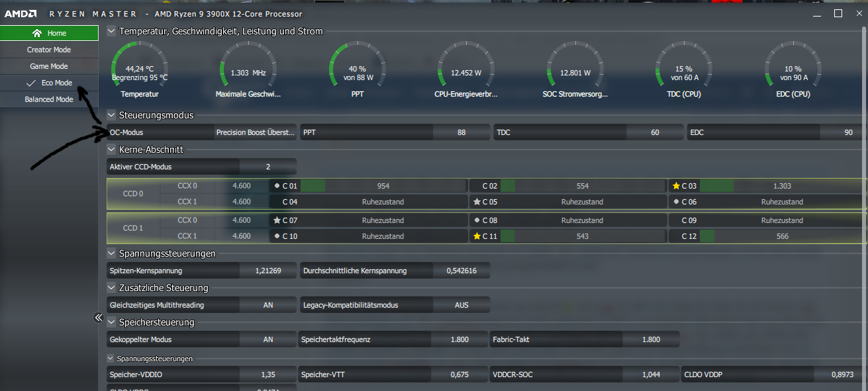Click core C 12 frequency bar
Image resolution: width=868 pixels, height=391 pixels.
[x=783, y=236]
